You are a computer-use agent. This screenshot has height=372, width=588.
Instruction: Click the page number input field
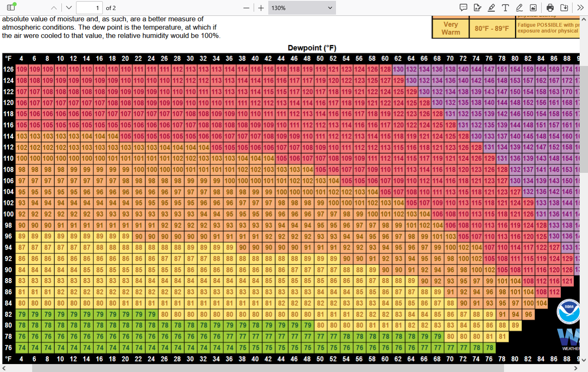89,8
